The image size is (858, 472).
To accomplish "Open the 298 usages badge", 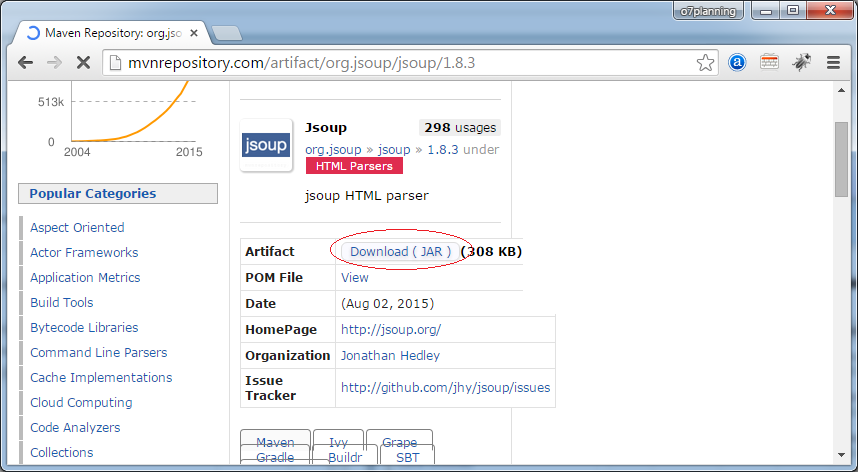I will click(460, 127).
